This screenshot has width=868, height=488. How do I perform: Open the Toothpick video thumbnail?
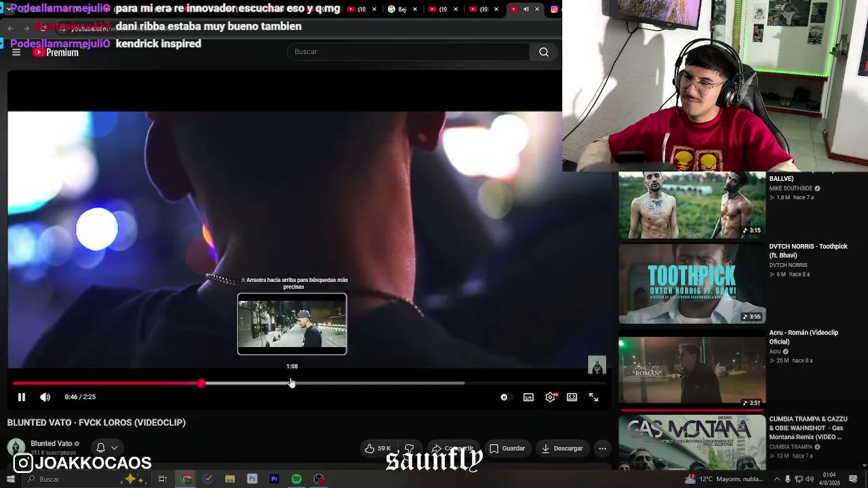click(x=692, y=284)
